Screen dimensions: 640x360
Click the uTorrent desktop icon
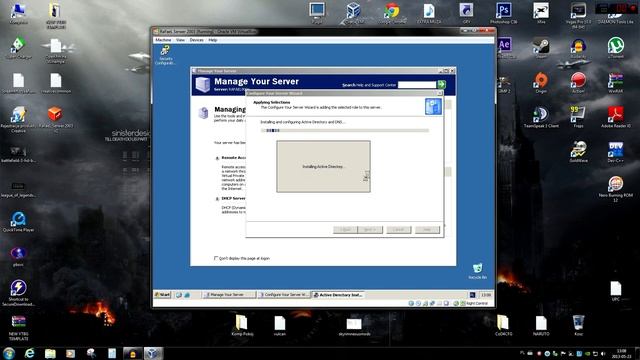pos(616,48)
